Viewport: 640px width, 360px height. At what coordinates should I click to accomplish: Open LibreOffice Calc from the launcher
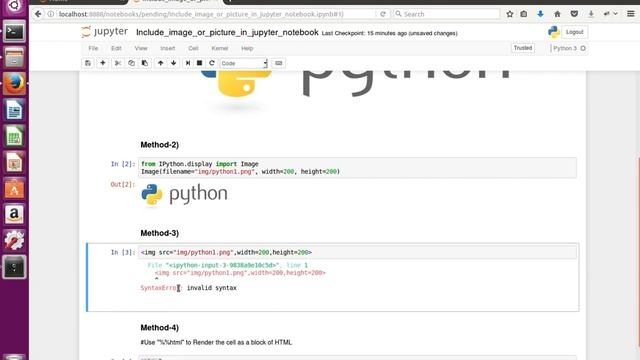[14, 136]
